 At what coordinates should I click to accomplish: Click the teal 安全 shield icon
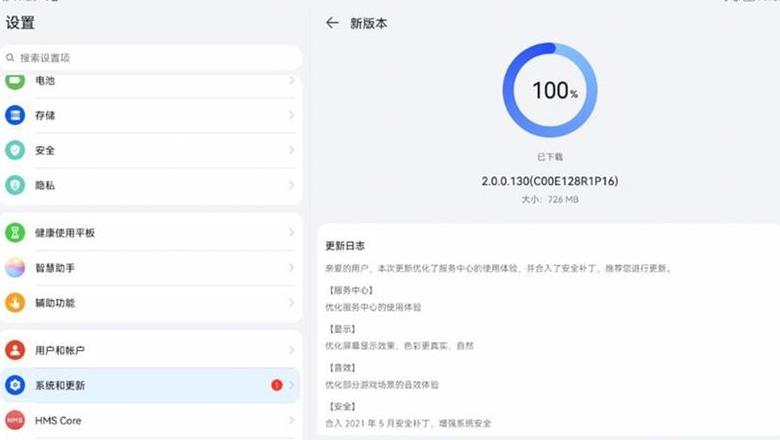tap(15, 150)
